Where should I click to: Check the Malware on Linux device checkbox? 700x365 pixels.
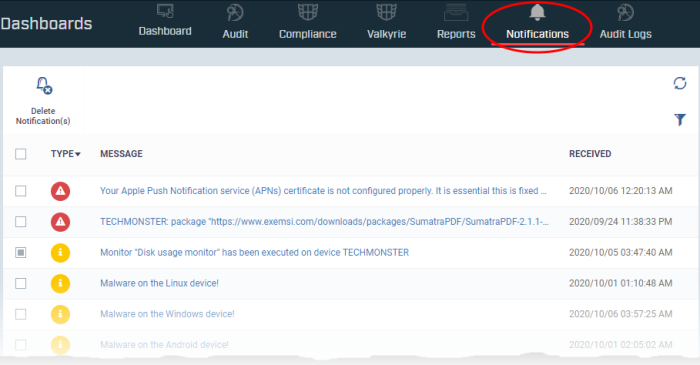21,283
